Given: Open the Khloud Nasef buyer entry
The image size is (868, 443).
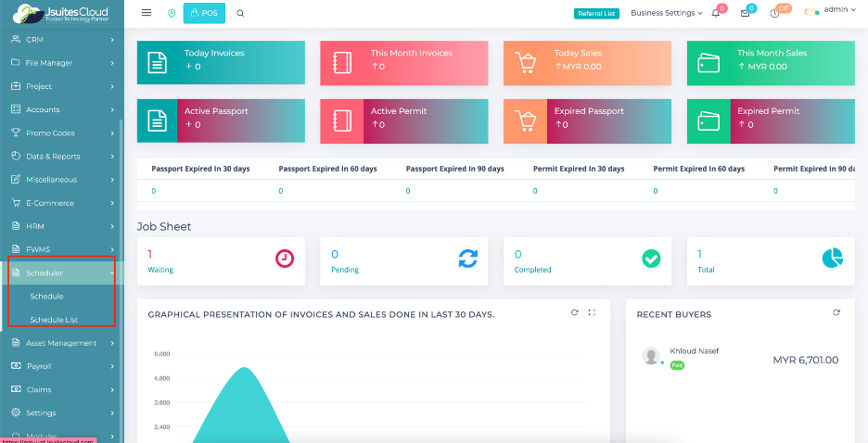Looking at the screenshot, I should [x=694, y=351].
